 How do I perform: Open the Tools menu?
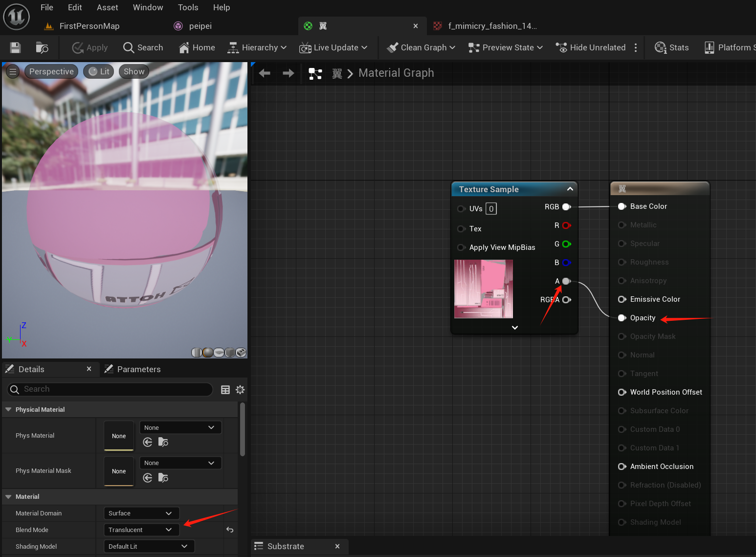(x=188, y=7)
